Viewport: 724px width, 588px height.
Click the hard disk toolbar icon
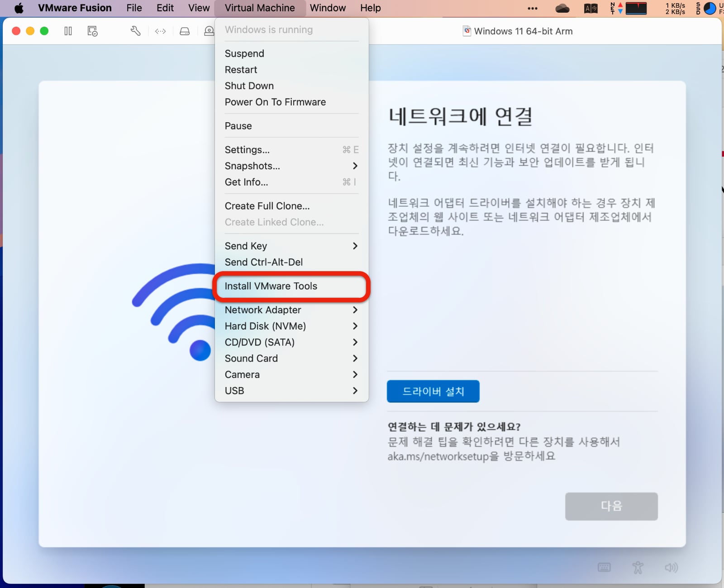pyautogui.click(x=185, y=31)
